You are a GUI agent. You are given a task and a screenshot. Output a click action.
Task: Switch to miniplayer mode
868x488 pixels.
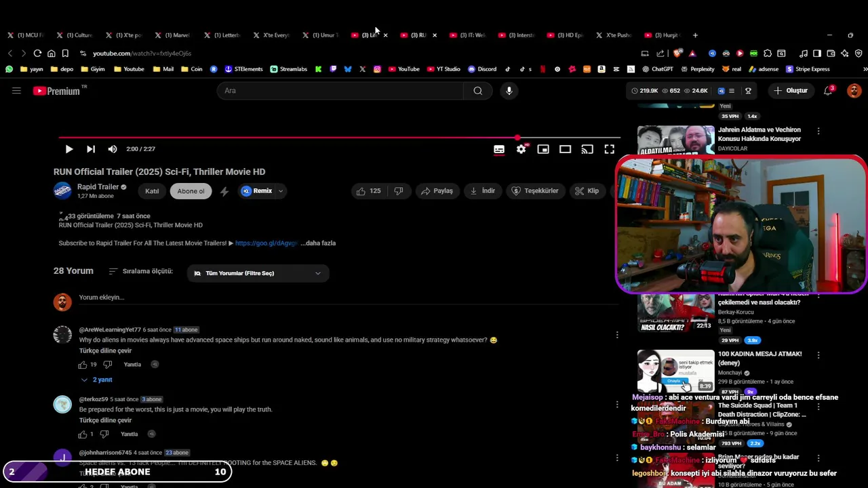[x=543, y=149]
